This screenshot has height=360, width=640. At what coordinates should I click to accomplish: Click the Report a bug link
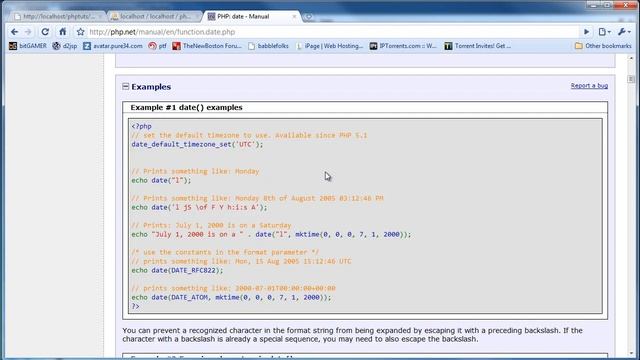589,86
